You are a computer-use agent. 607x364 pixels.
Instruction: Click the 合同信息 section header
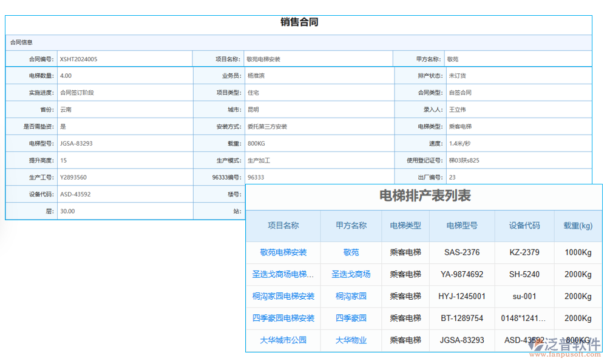tap(22, 42)
